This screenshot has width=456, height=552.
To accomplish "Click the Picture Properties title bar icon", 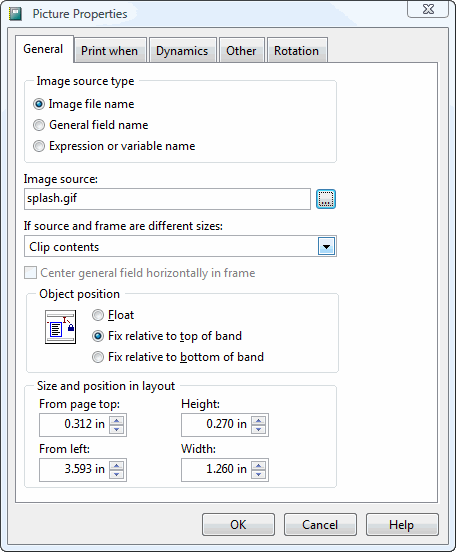I will pos(15,14).
